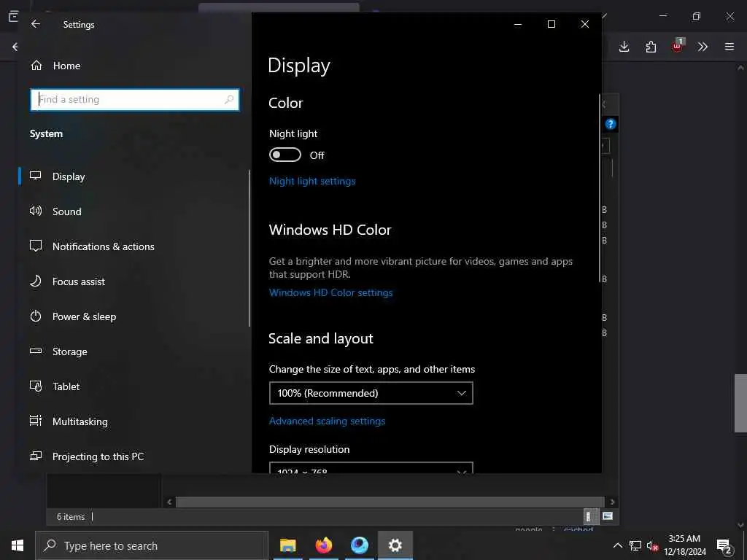
Task: Open network tray icon
Action: pos(635,545)
